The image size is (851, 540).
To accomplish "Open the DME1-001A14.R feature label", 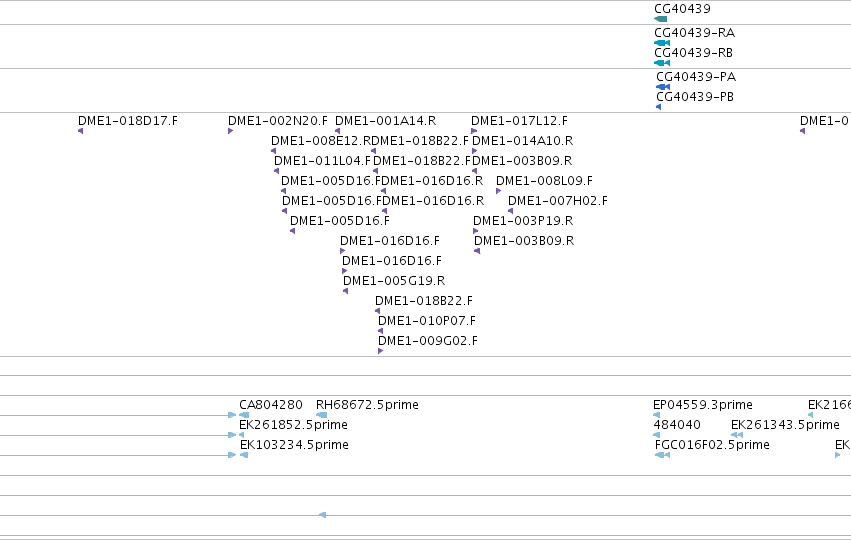I will 385,120.
